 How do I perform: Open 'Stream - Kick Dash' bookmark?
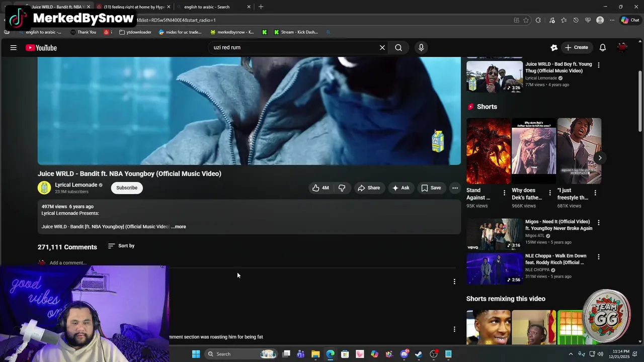[x=296, y=32]
